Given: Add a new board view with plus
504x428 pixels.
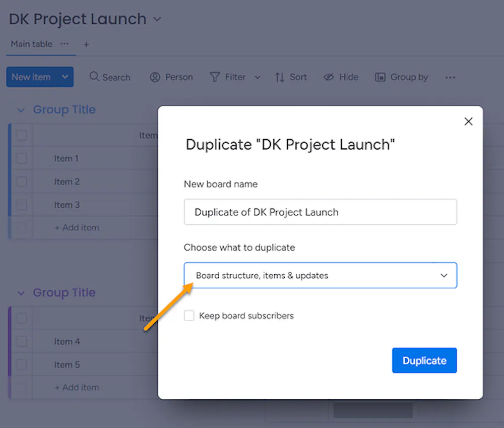Looking at the screenshot, I should (x=86, y=44).
